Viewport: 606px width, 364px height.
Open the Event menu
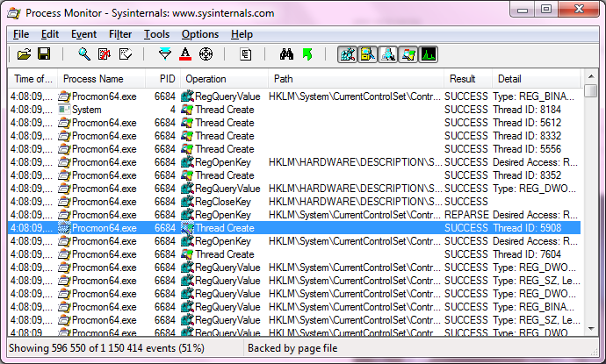click(x=83, y=34)
